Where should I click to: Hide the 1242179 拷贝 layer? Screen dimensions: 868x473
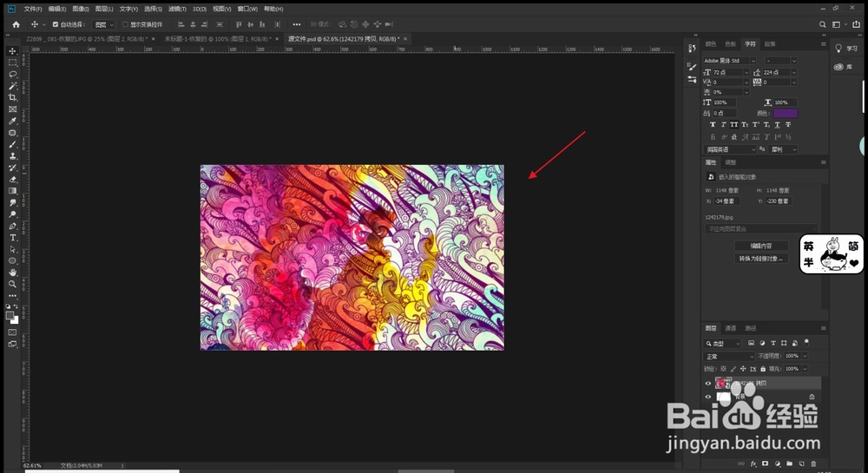click(708, 383)
